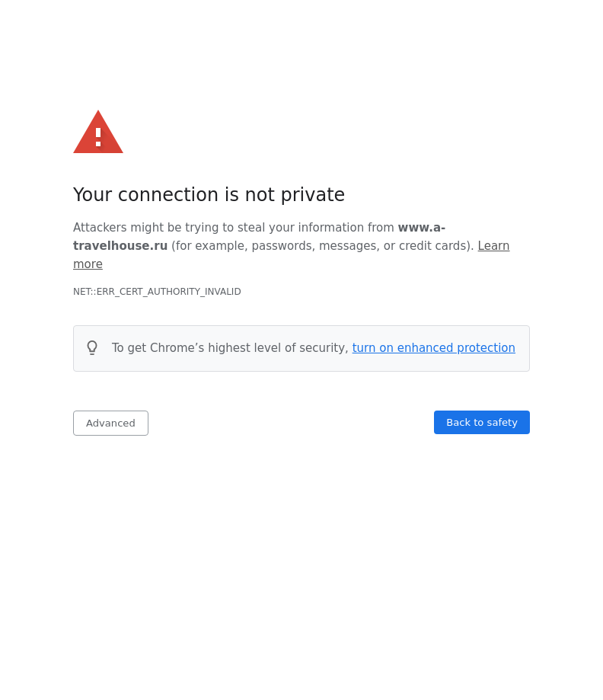Expand the Advanced options

pos(110,423)
